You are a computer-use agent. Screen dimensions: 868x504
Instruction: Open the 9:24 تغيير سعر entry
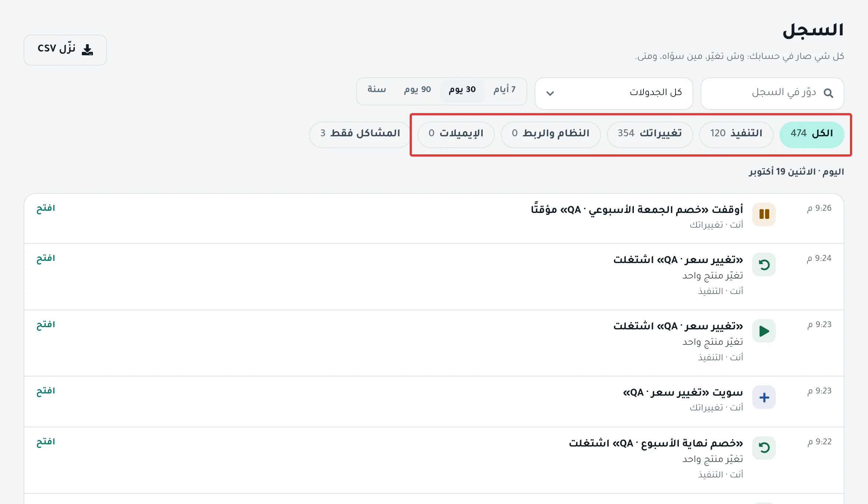[x=46, y=258]
